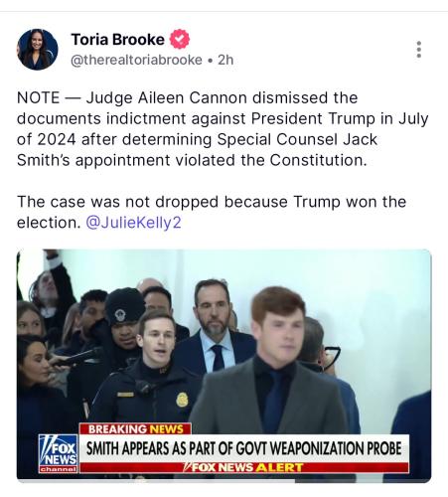Click the 2h post timestamp

click(225, 60)
